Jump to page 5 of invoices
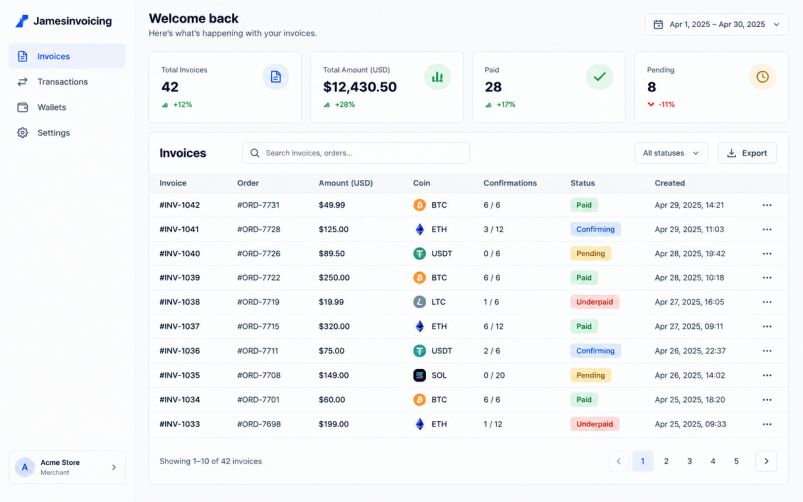This screenshot has width=803, height=502. tap(736, 462)
